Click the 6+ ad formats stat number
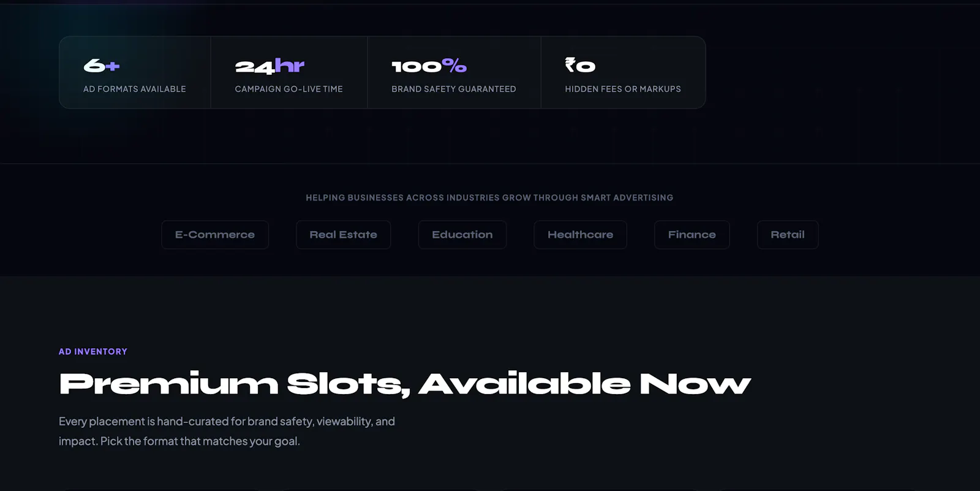This screenshot has width=980, height=491. pyautogui.click(x=102, y=66)
